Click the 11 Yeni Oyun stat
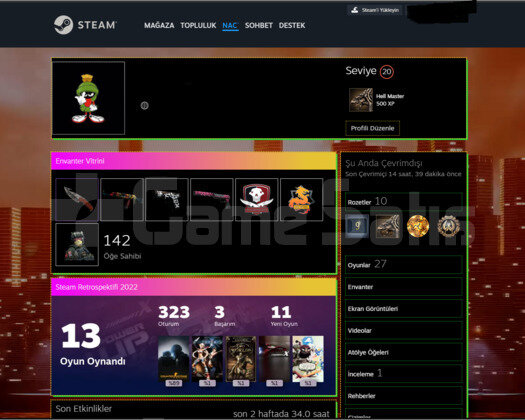Image resolution: width=525 pixels, height=420 pixels. coord(284,316)
